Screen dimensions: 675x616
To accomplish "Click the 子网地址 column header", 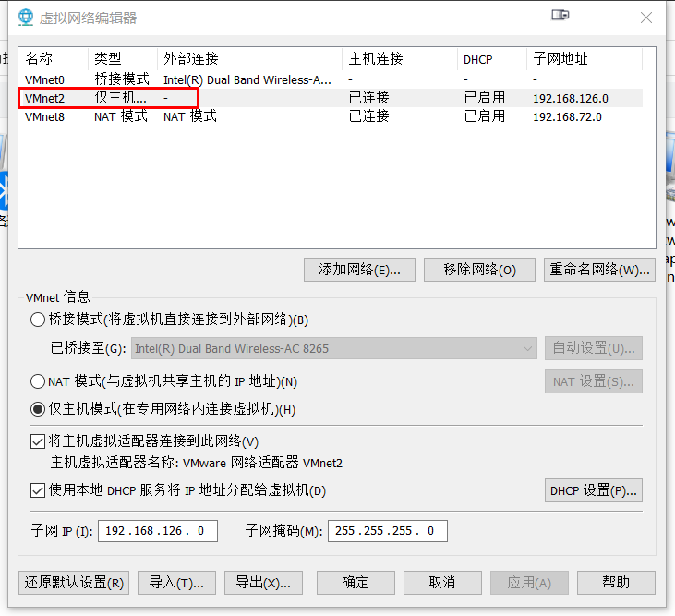I will tap(585, 58).
